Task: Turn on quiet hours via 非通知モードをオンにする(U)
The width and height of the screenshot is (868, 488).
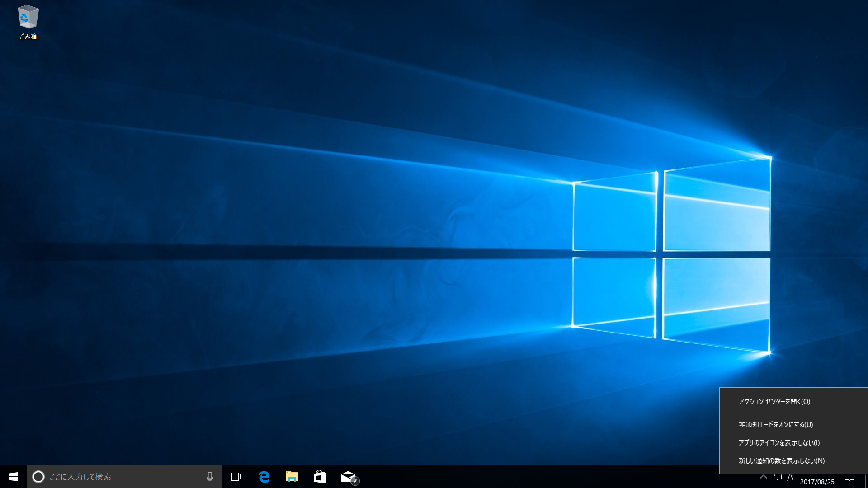Action: pyautogui.click(x=776, y=425)
